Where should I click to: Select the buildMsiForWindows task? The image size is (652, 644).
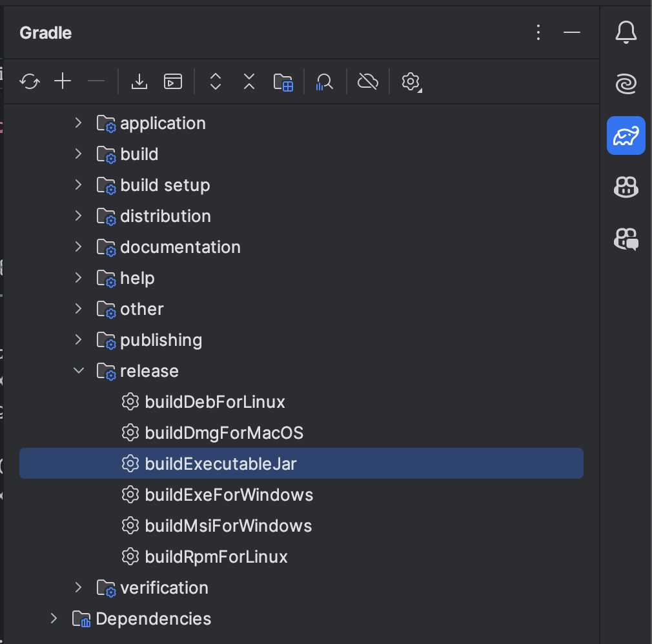click(x=229, y=525)
